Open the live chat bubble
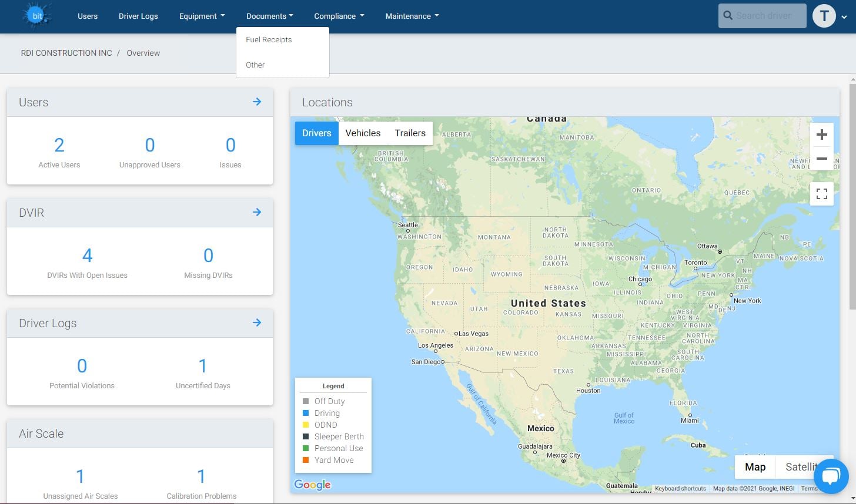Viewport: 856px width, 504px height. tap(831, 476)
